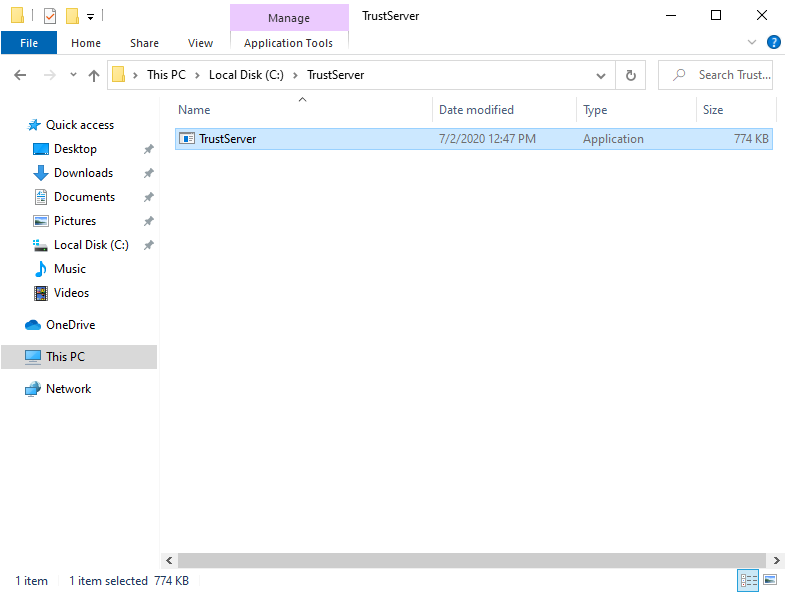786x593 pixels.
Task: Switch to Details view in status bar
Action: tap(748, 580)
